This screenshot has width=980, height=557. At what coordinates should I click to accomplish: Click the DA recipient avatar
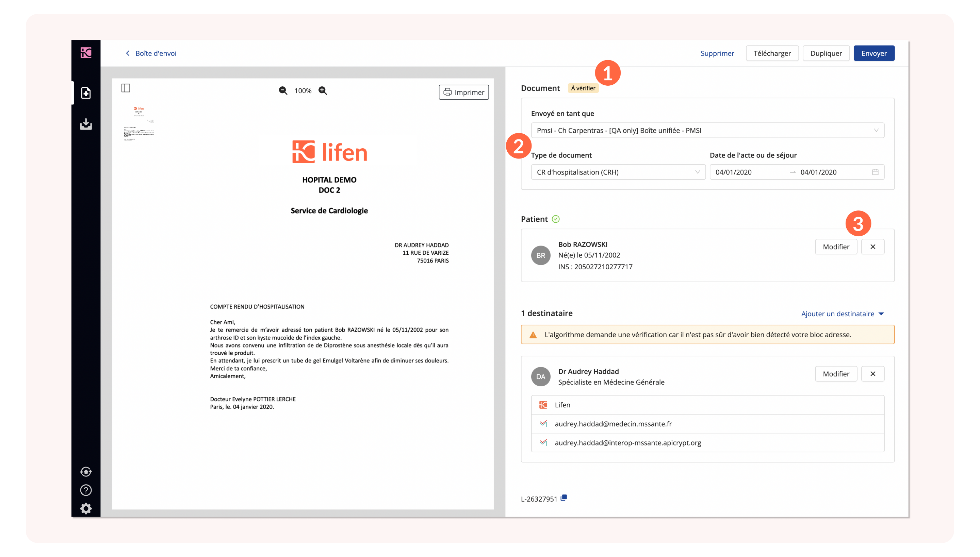click(540, 376)
